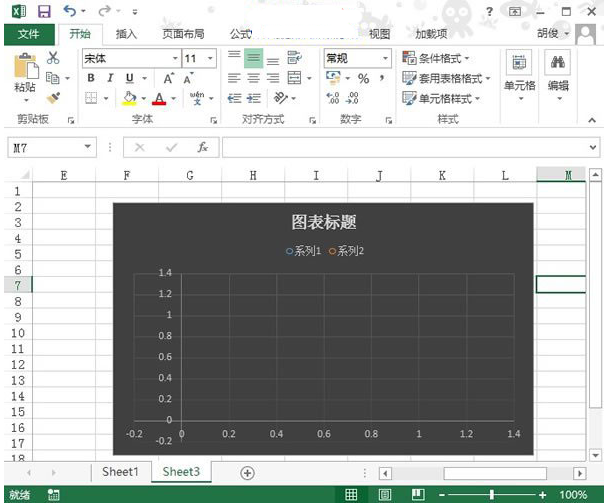Click the zoom slider in status bar
Viewport: 604px width, 504px height.
pyautogui.click(x=492, y=495)
